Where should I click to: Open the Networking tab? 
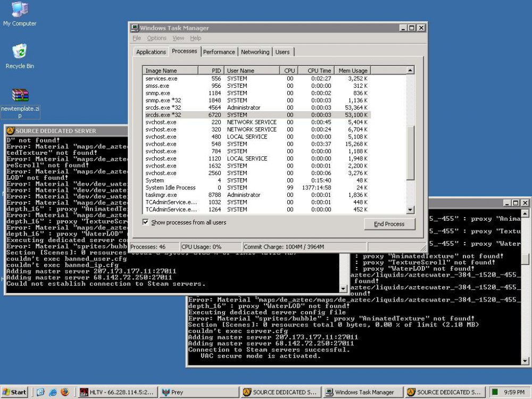[x=255, y=52]
